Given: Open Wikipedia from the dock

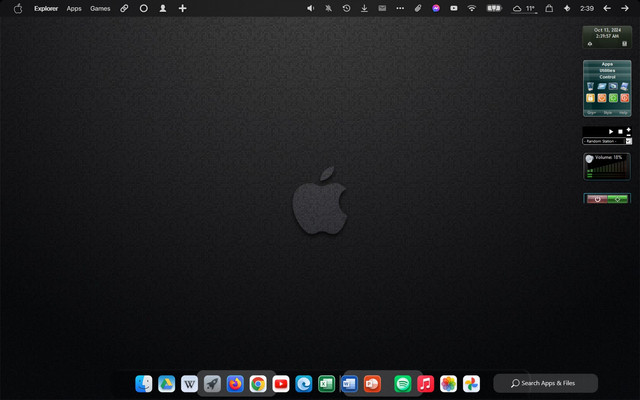Looking at the screenshot, I should coord(189,384).
